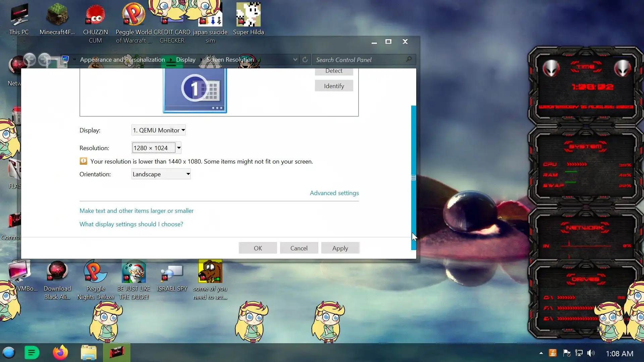Click the Identify button
Viewport: 644px width, 362px height.
tap(334, 86)
